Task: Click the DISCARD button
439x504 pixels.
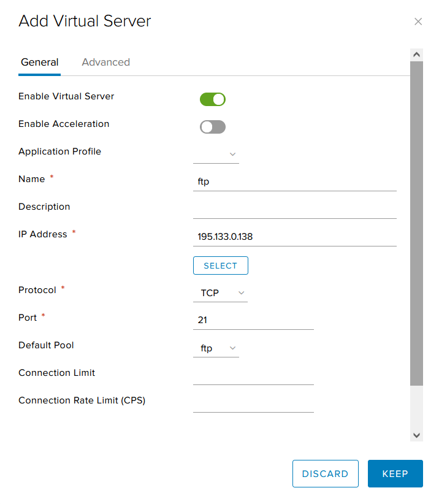Action: point(325,473)
